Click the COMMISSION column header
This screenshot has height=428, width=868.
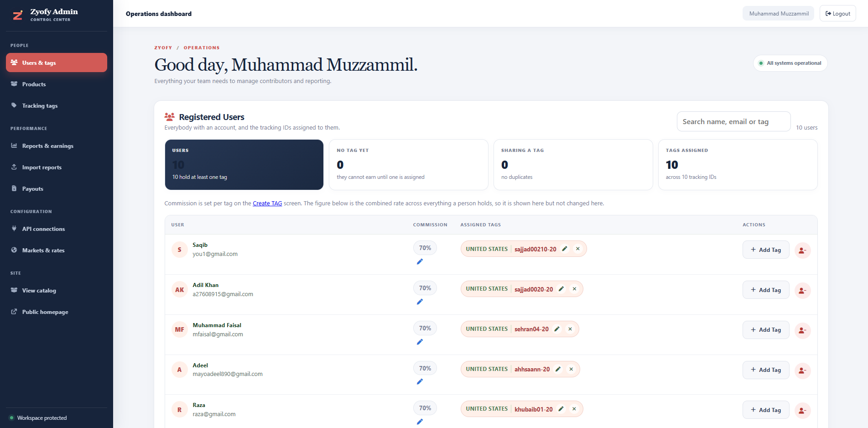pos(430,224)
